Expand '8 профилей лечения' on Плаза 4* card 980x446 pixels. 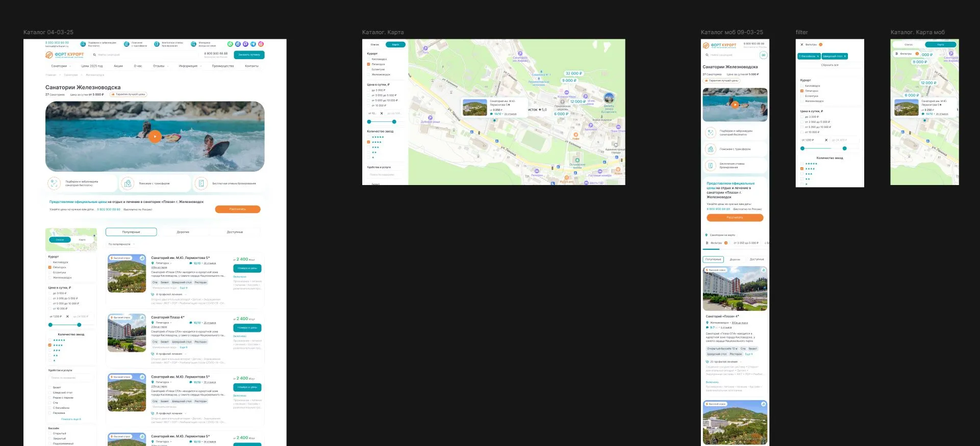pyautogui.click(x=169, y=354)
